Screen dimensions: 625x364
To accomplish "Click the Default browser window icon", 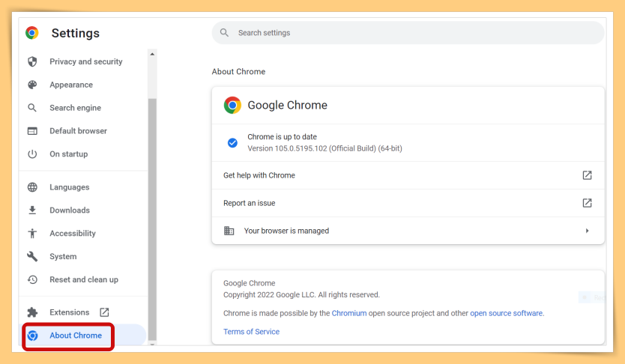I will click(x=32, y=130).
